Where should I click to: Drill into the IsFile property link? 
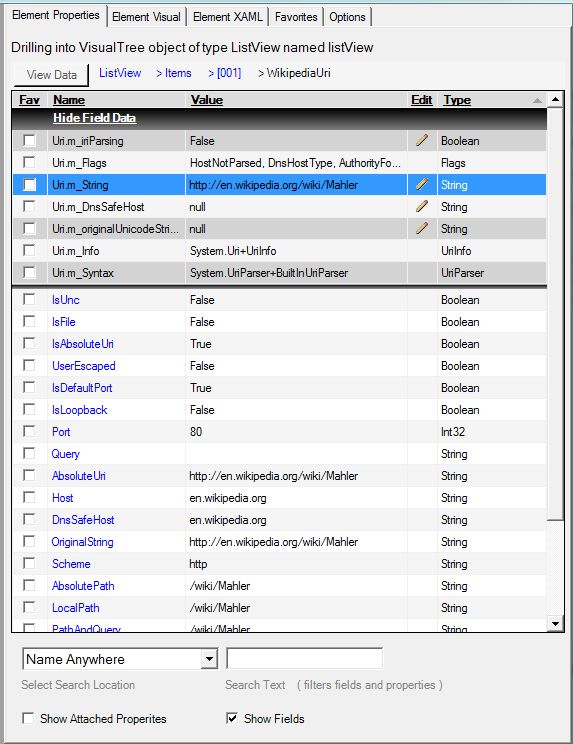[x=64, y=322]
